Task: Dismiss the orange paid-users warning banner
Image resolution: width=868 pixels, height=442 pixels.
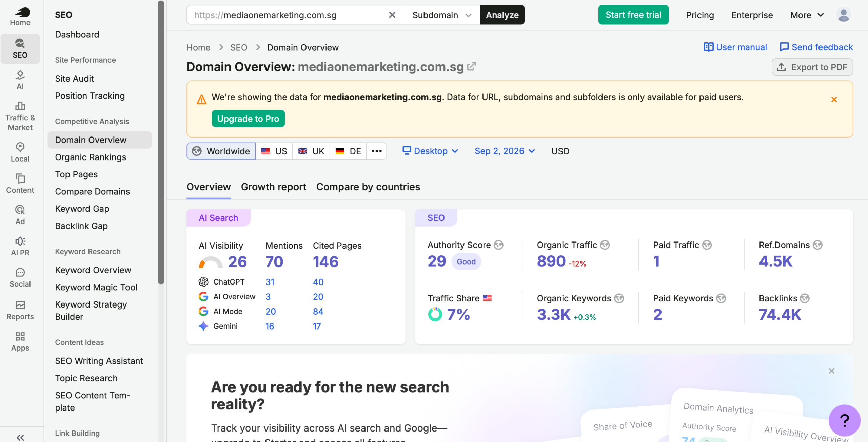Action: (x=834, y=99)
